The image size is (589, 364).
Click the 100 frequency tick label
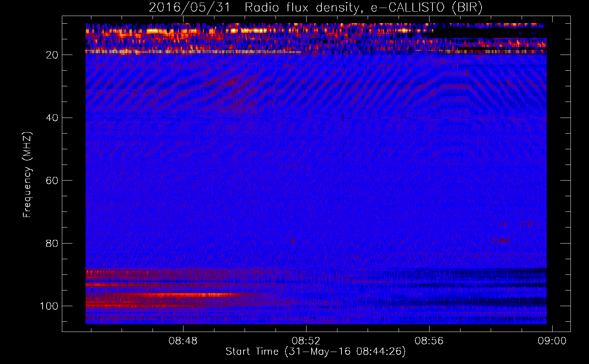[49, 306]
